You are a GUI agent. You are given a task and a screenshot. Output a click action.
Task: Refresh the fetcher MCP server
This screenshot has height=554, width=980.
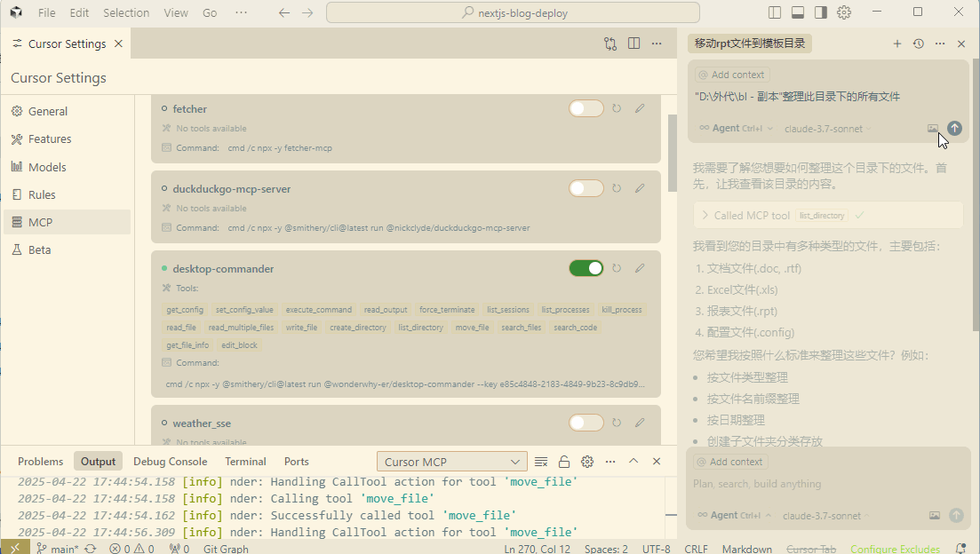coord(617,108)
